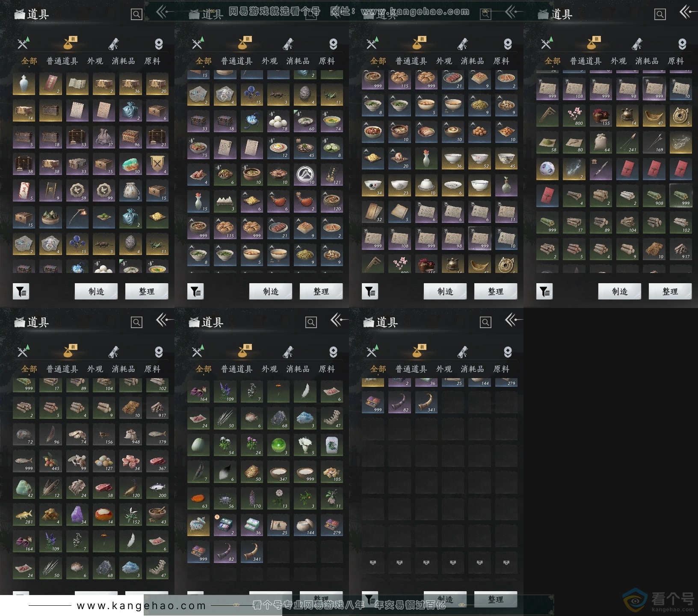Click 制造 button in the third top-row panel
698x616 pixels.
(x=445, y=291)
